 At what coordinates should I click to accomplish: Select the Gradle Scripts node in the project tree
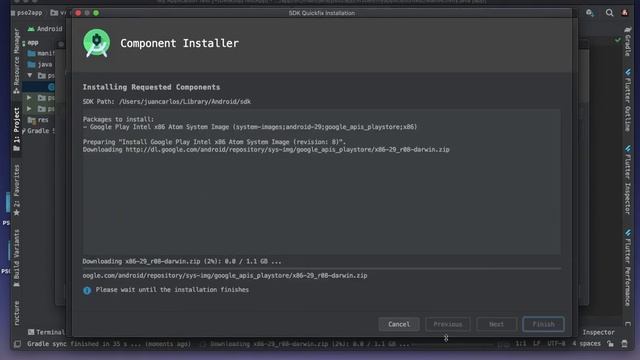tap(38, 131)
